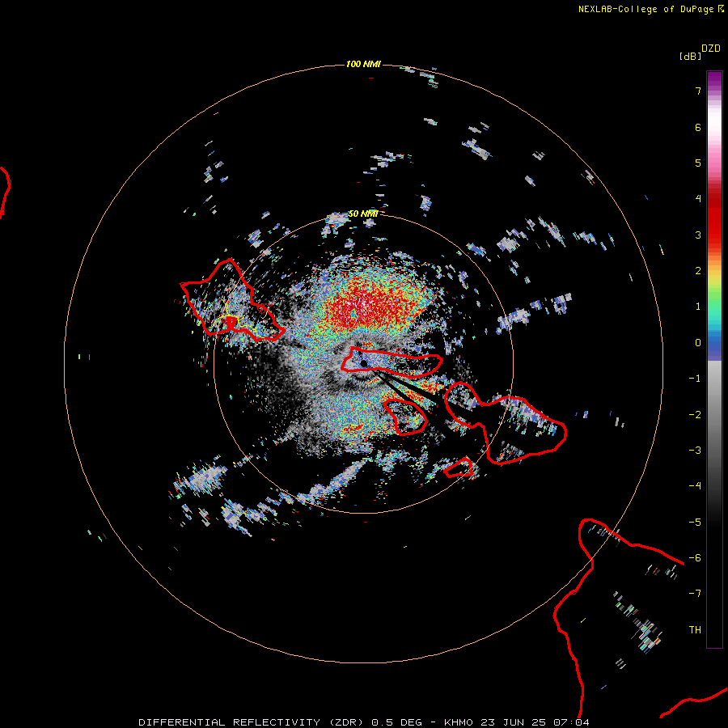Click the 3 dB tick label on the scale
728x728 pixels.
point(698,235)
